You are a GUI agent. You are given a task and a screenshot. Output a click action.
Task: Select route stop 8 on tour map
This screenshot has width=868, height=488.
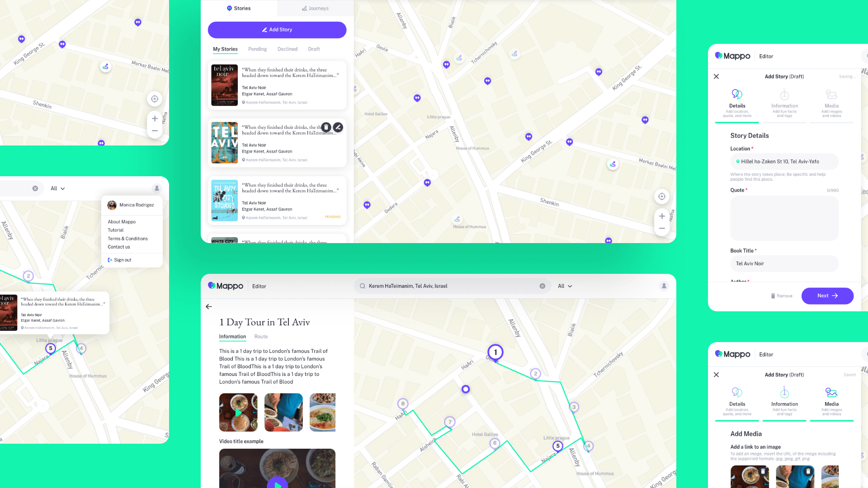point(403,404)
